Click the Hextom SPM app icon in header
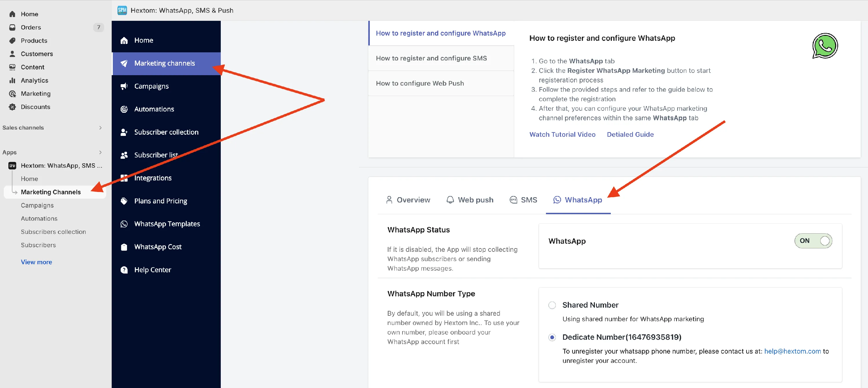This screenshot has width=868, height=388. click(122, 10)
